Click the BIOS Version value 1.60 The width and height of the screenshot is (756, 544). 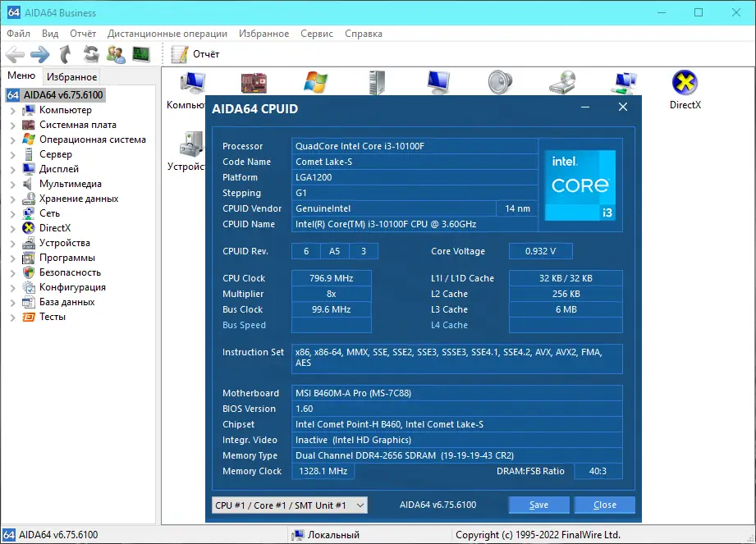(456, 409)
